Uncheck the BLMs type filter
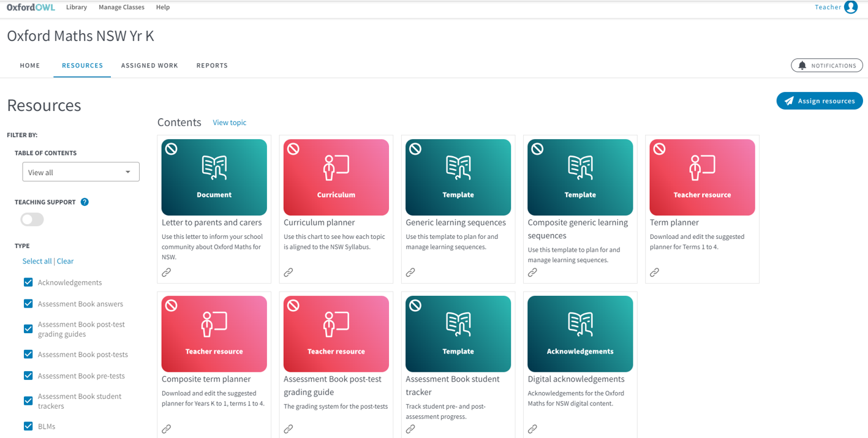 click(28, 426)
